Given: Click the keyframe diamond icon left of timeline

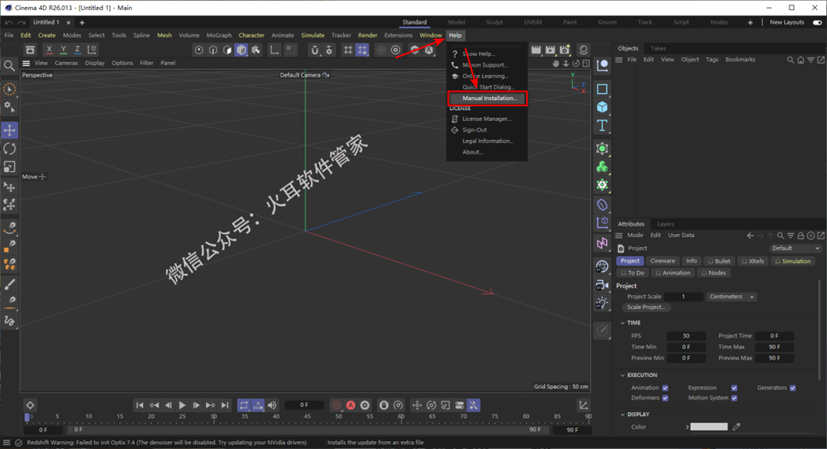Looking at the screenshot, I should 30,405.
